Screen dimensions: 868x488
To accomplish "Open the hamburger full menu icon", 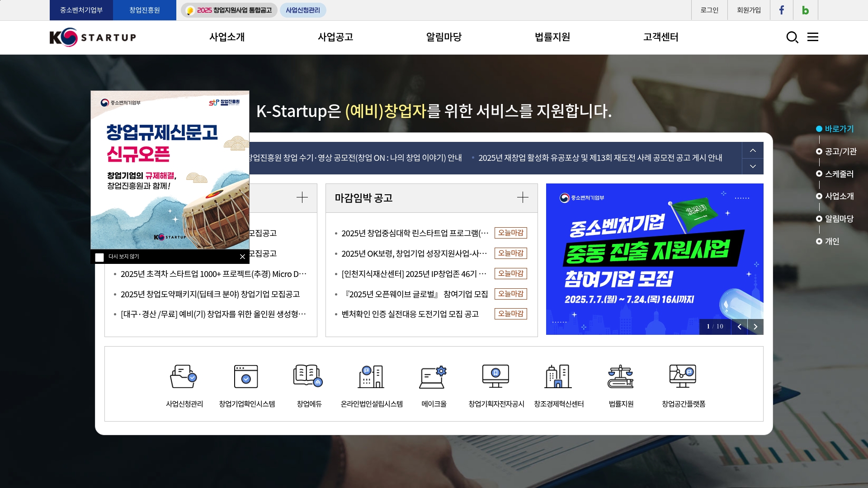I will click(x=813, y=37).
